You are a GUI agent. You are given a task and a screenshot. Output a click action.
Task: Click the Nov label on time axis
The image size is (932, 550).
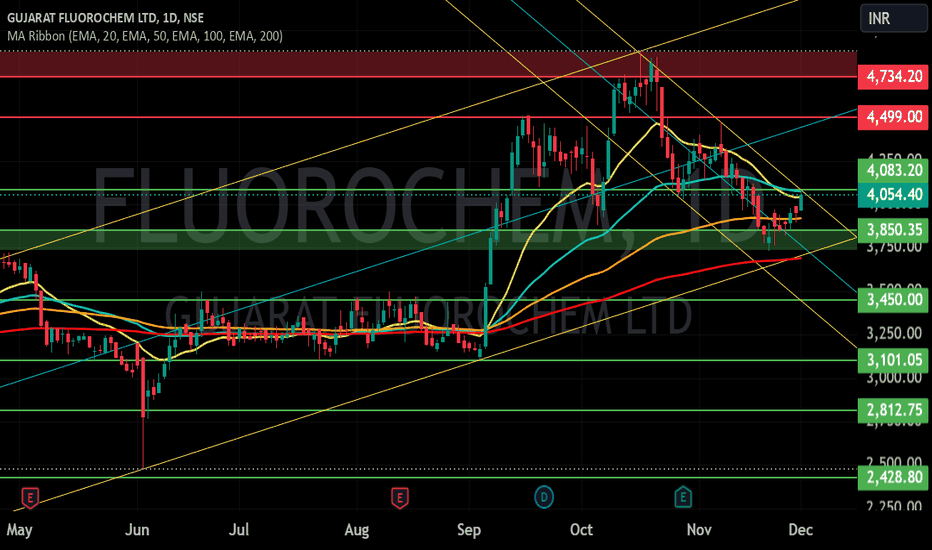pos(699,530)
